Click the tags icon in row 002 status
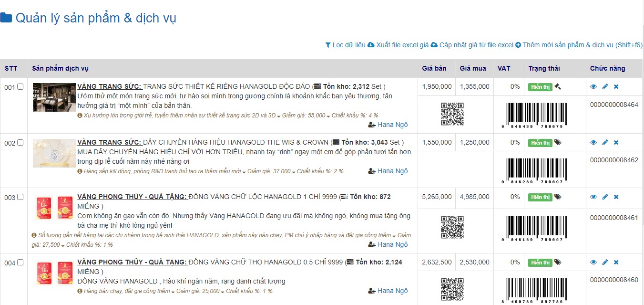The height and width of the screenshot is (305, 644). tap(558, 143)
